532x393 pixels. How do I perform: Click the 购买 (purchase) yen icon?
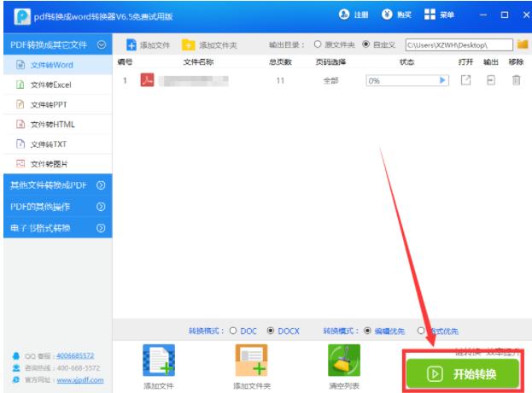coord(387,15)
